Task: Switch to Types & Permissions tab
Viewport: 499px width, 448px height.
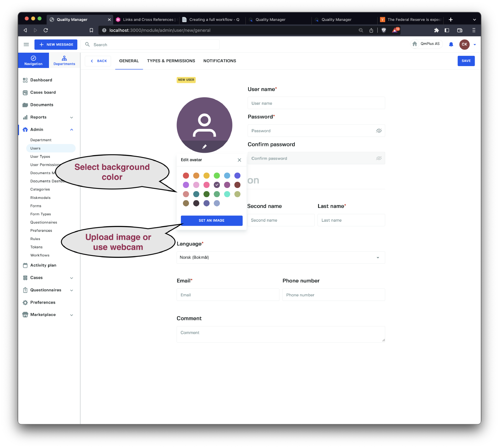Action: click(171, 61)
